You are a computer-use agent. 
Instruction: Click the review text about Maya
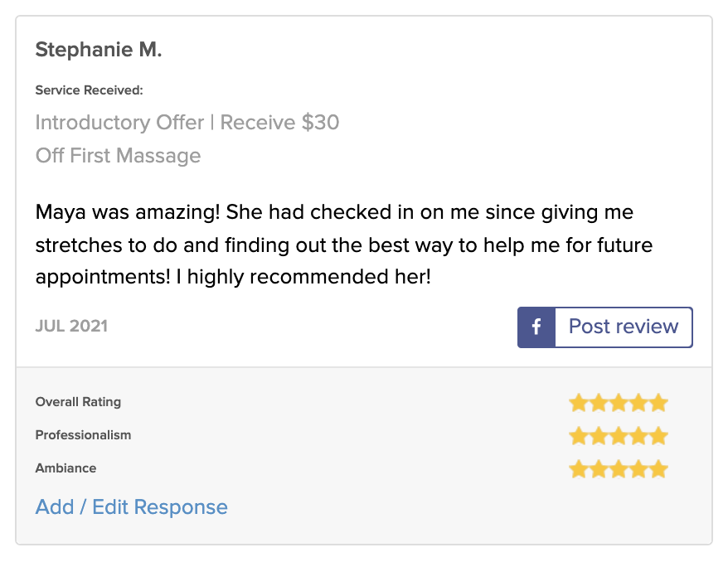coord(333,245)
